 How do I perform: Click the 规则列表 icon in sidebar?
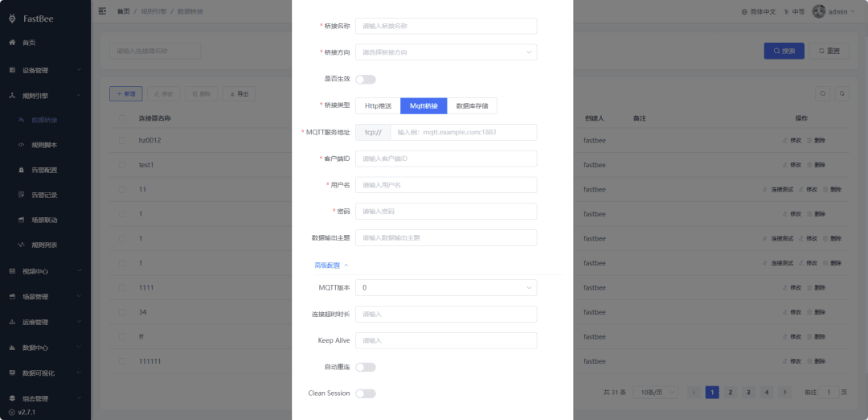pos(21,245)
